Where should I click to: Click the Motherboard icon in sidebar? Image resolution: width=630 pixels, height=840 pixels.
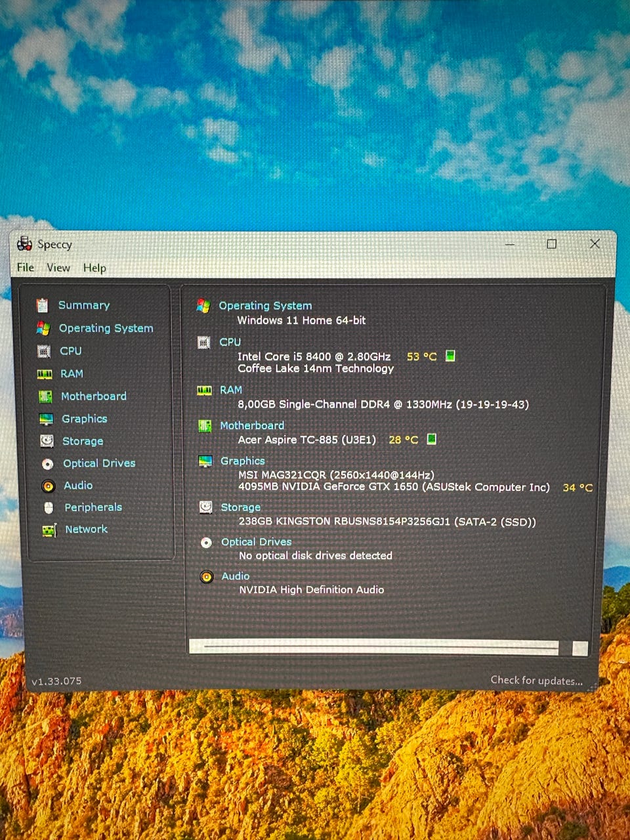click(45, 396)
